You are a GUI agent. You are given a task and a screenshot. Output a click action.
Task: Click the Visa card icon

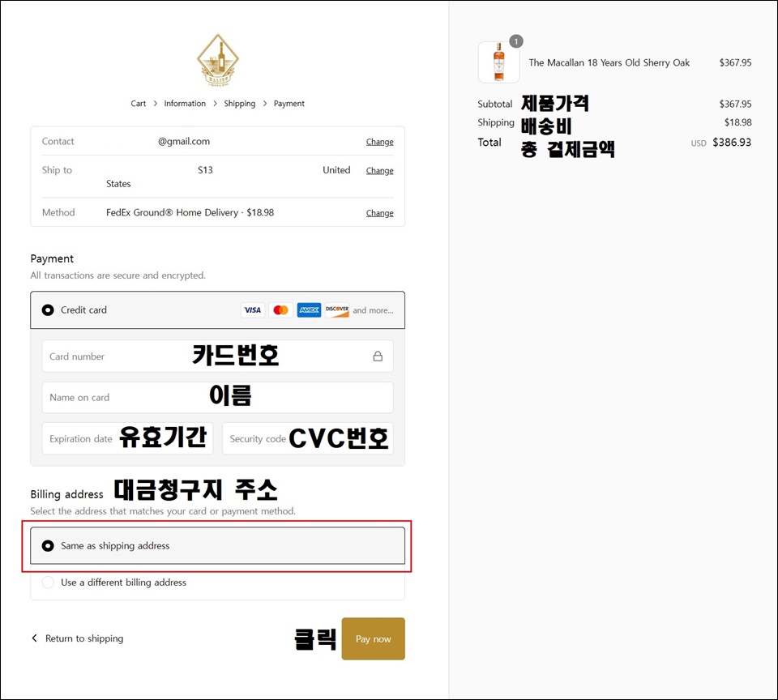click(253, 310)
